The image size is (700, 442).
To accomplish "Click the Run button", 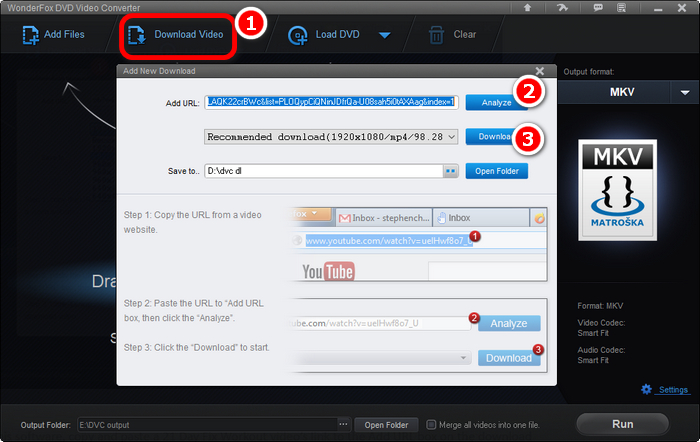I will [x=622, y=424].
